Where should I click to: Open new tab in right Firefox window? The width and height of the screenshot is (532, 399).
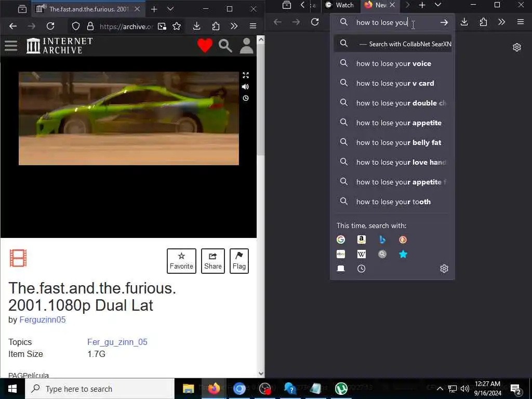(422, 5)
